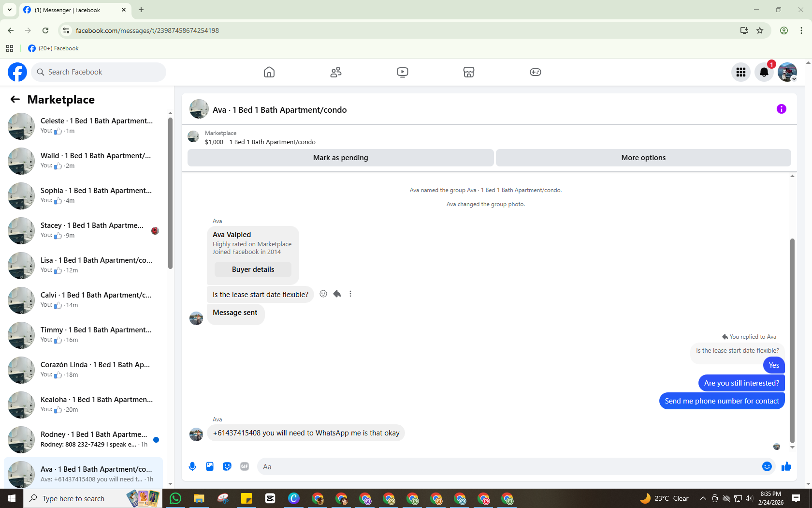
Task: Open the account profile picture menu
Action: pos(787,72)
